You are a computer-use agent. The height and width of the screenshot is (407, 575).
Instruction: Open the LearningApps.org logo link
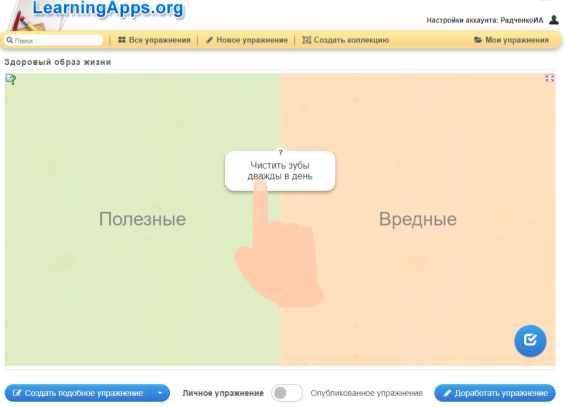point(108,9)
